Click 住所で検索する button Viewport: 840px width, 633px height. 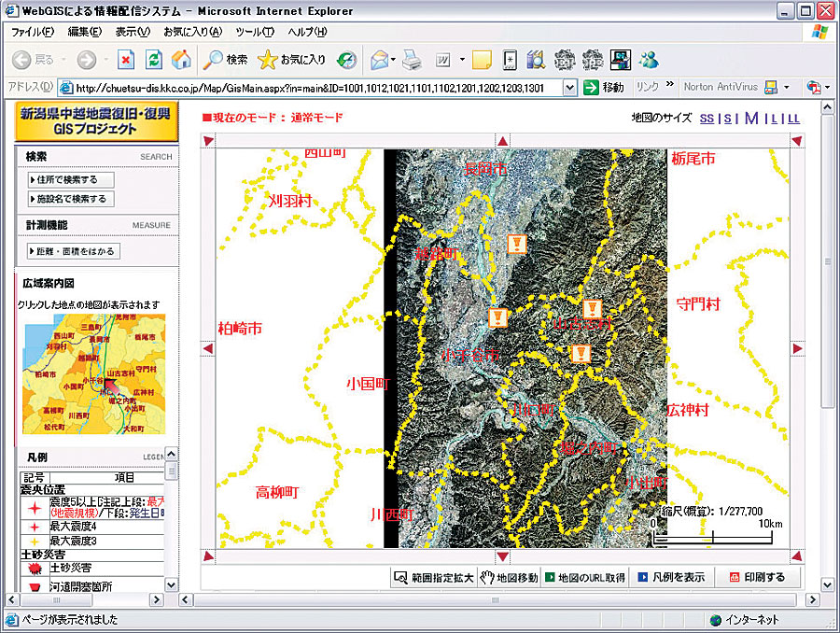pyautogui.click(x=71, y=179)
